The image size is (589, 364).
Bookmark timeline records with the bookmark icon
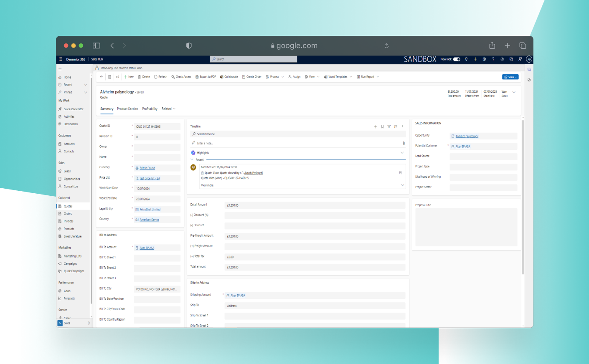(382, 126)
